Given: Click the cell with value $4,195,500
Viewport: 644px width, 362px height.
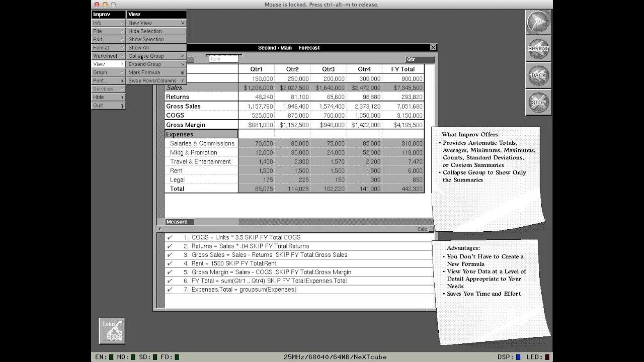Looking at the screenshot, I should pos(403,125).
